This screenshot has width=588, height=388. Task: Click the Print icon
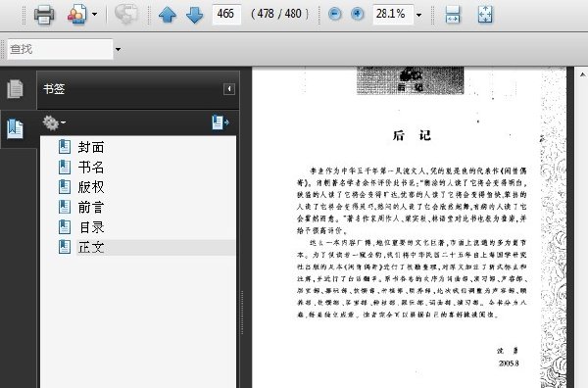point(44,15)
